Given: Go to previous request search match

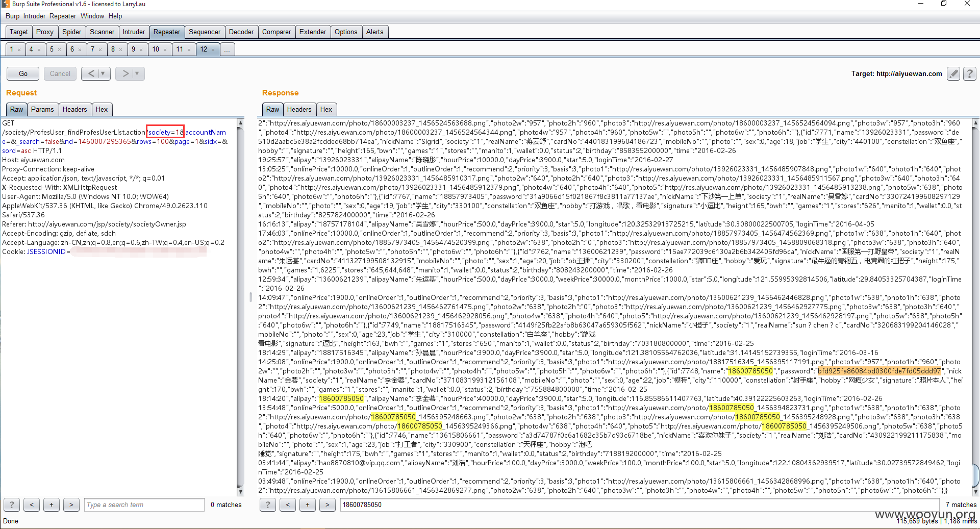Looking at the screenshot, I should coord(32,505).
